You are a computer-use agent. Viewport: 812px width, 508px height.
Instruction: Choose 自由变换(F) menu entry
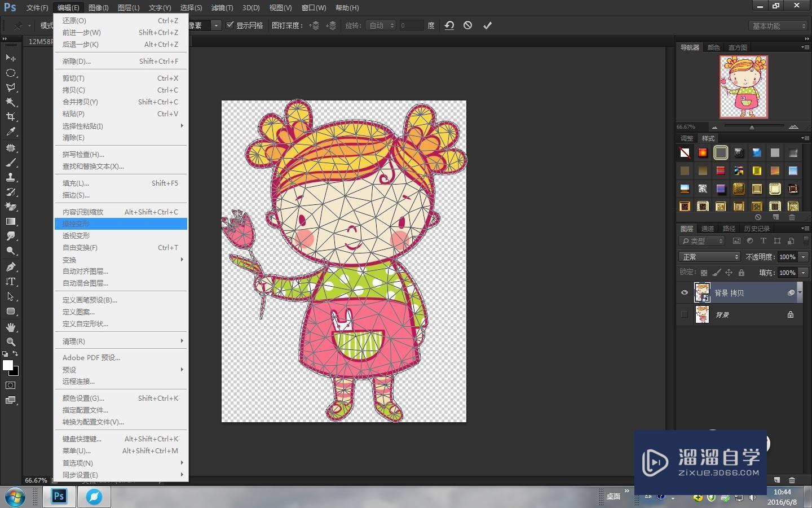coord(121,248)
